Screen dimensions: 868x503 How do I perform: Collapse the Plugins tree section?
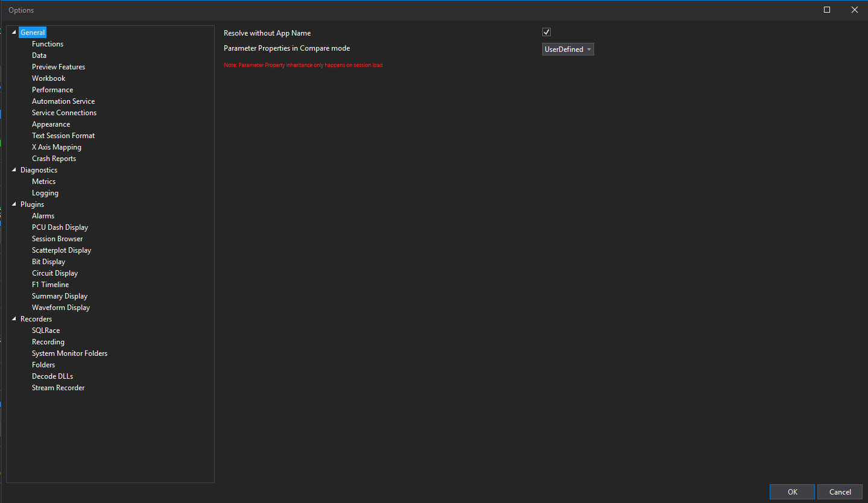14,204
